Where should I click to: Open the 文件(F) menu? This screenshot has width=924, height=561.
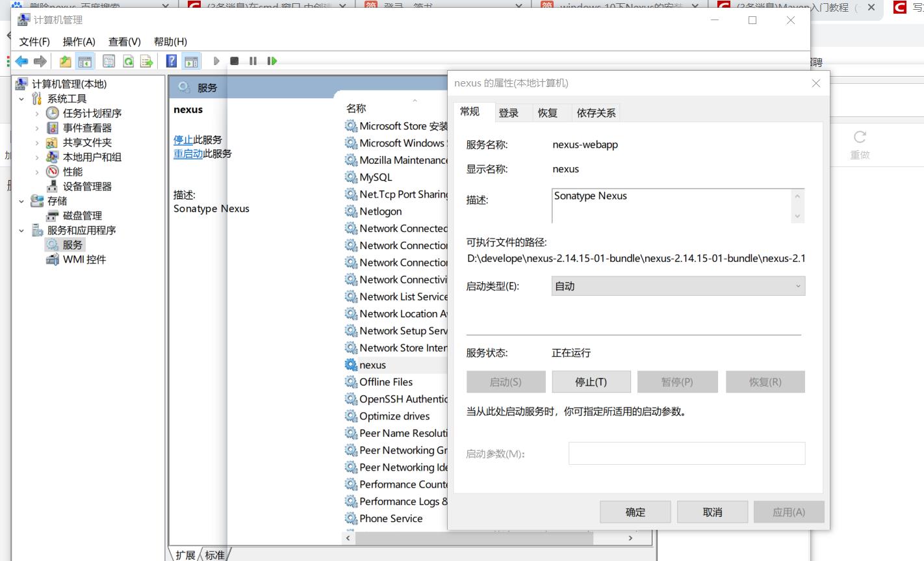pos(34,42)
